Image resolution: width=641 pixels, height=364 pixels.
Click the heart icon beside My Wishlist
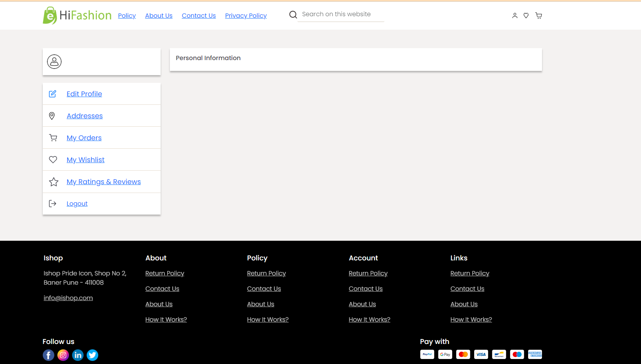[53, 159]
